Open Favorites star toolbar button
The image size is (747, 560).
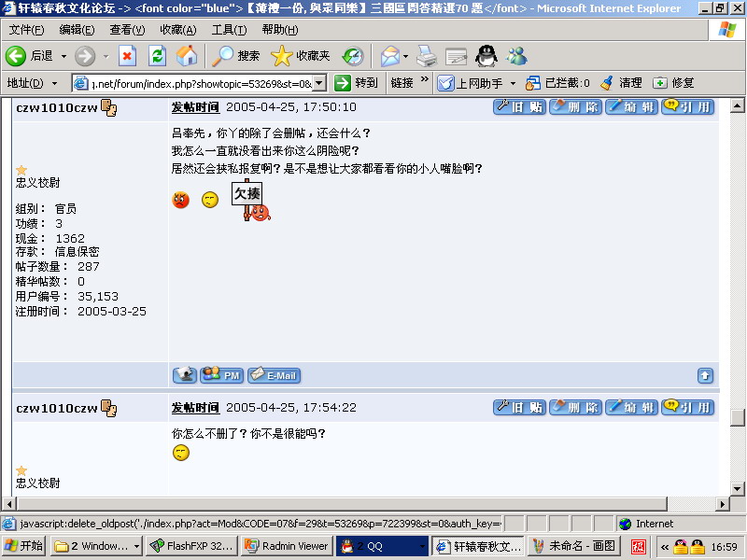coord(300,56)
